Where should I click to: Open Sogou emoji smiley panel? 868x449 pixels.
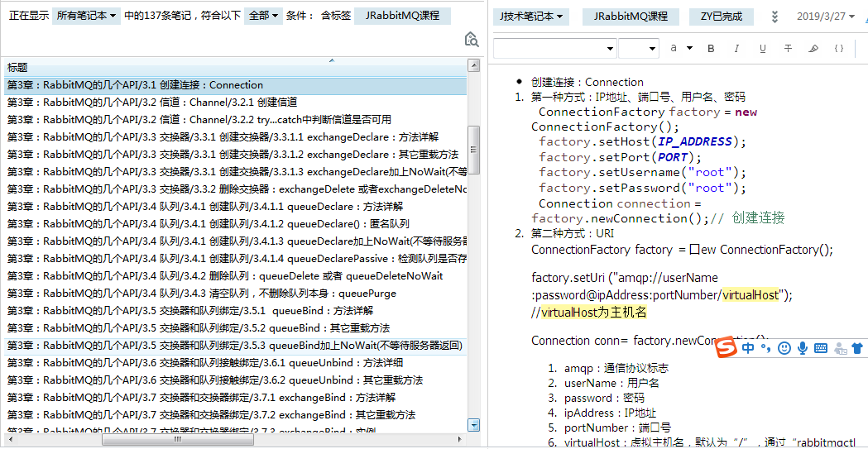pyautogui.click(x=784, y=348)
